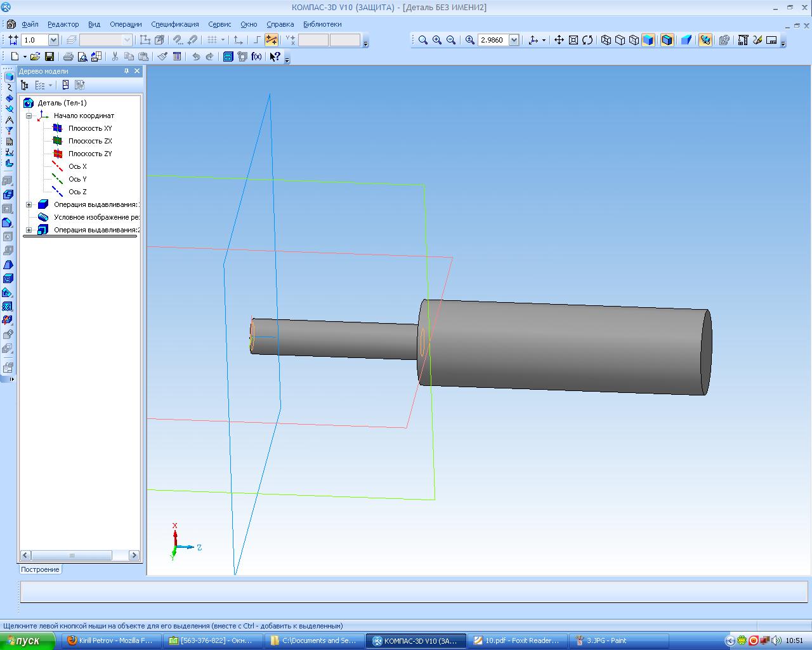Screen dimensions: 812x650
Task: Open the variables f(x) panel
Action: click(256, 56)
